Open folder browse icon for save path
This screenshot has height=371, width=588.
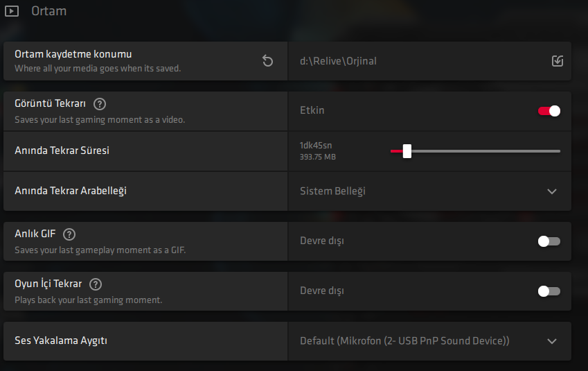coord(558,61)
